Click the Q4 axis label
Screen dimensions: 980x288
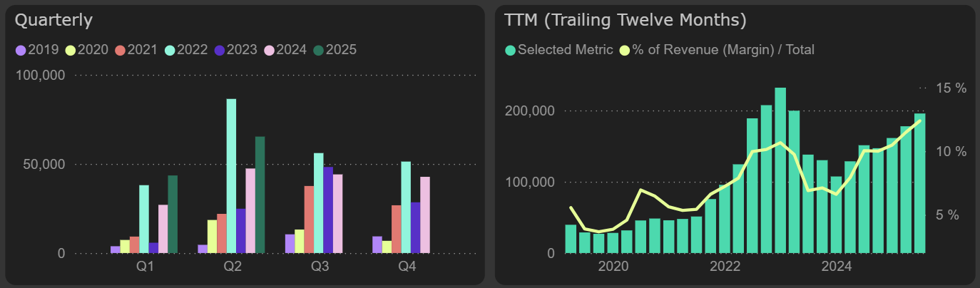click(x=406, y=267)
